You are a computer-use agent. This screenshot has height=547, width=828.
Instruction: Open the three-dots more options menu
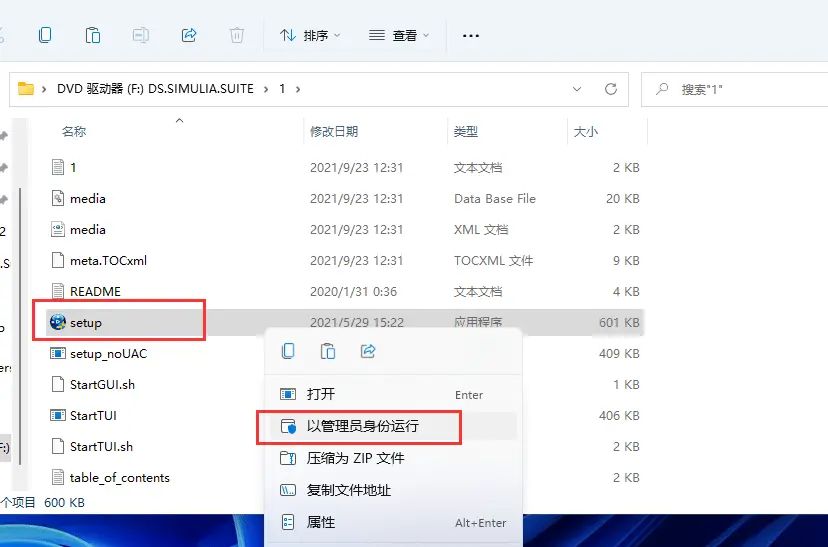click(x=471, y=36)
